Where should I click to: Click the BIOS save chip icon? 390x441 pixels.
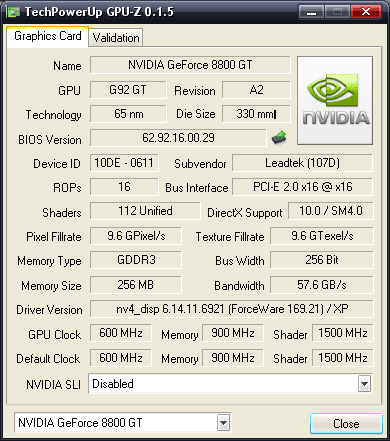[279, 137]
